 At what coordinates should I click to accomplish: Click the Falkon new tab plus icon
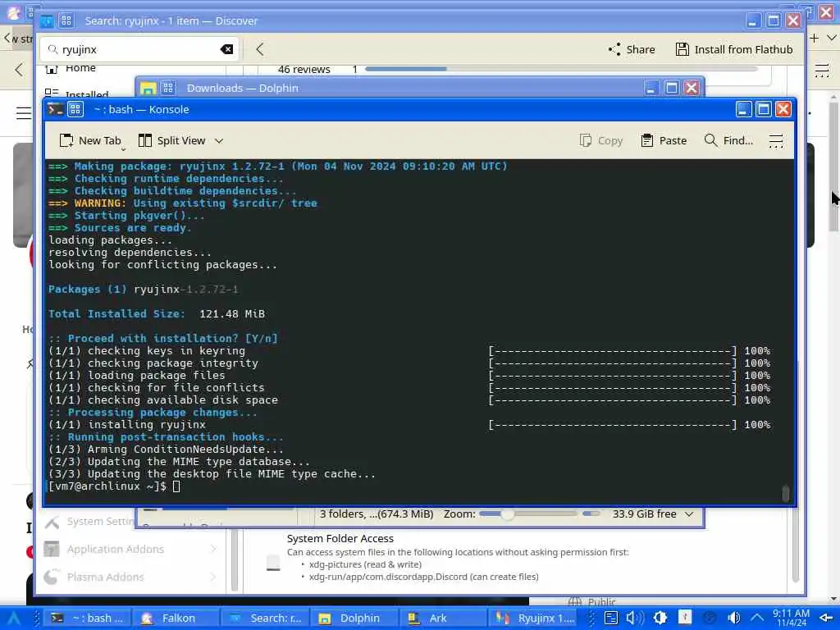click(815, 38)
